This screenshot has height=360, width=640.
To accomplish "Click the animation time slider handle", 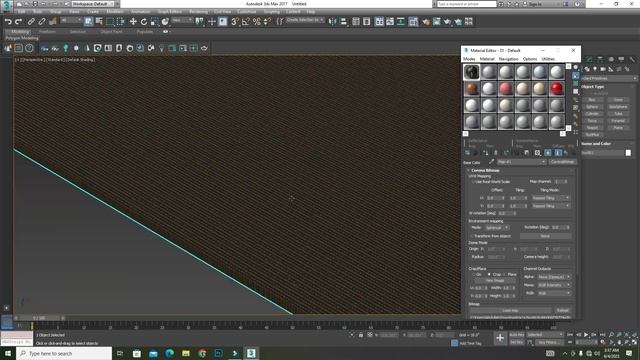I will click(39, 318).
